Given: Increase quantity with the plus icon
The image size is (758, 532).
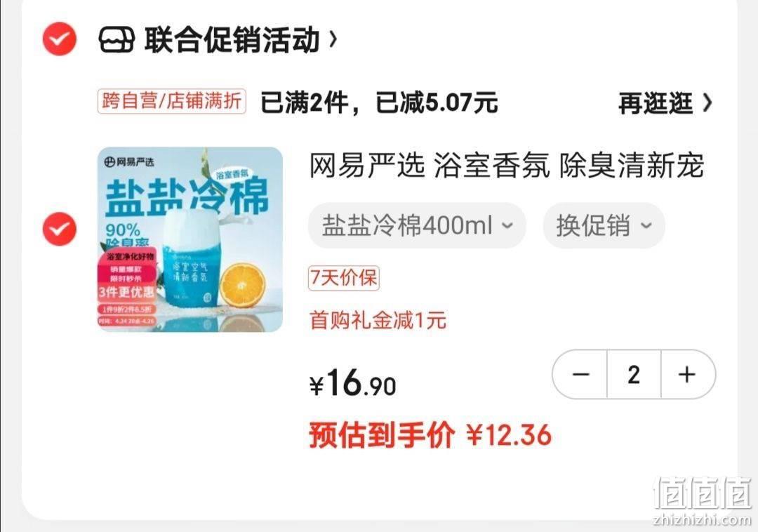Looking at the screenshot, I should tap(687, 374).
